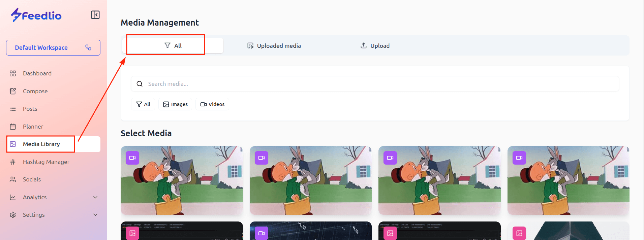Image resolution: width=644 pixels, height=240 pixels.
Task: Open the Socials page
Action: point(32,179)
